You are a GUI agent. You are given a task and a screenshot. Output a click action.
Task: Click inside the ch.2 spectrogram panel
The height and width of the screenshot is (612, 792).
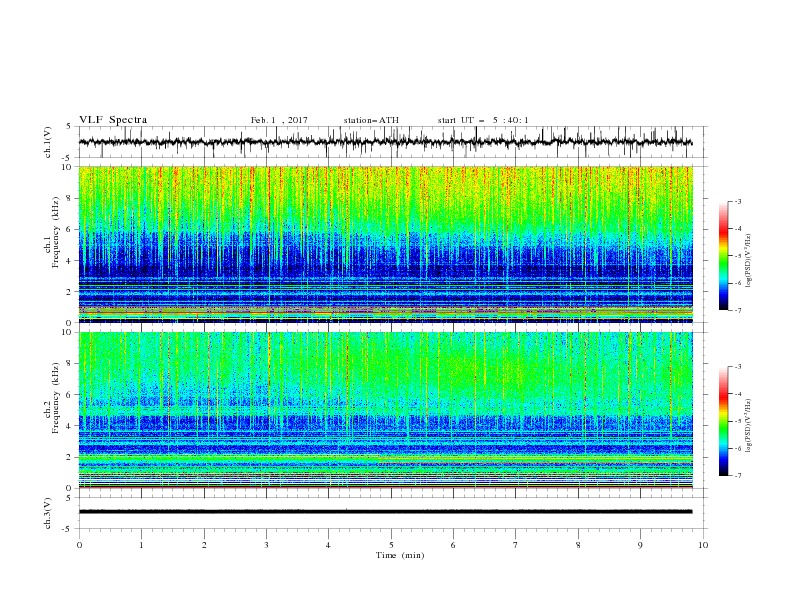(385, 410)
